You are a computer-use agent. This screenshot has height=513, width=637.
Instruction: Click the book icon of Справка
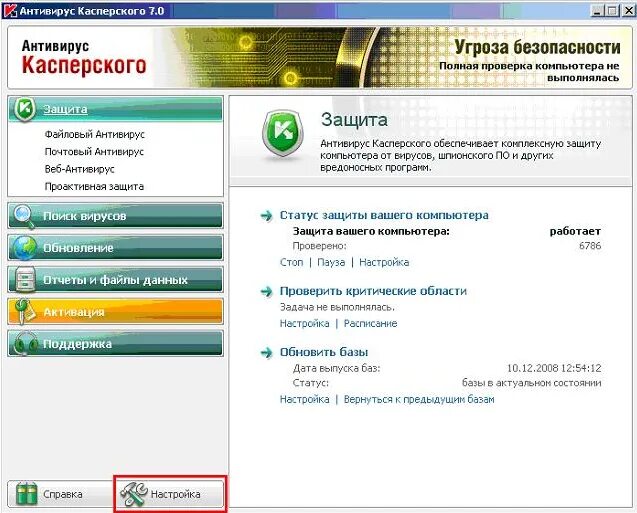(x=26, y=494)
